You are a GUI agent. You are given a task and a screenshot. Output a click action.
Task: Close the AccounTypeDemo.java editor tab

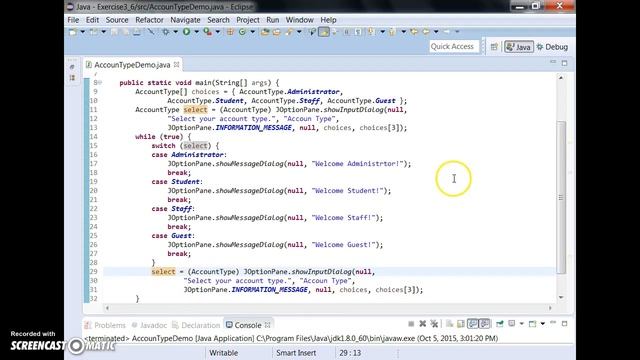coord(176,64)
